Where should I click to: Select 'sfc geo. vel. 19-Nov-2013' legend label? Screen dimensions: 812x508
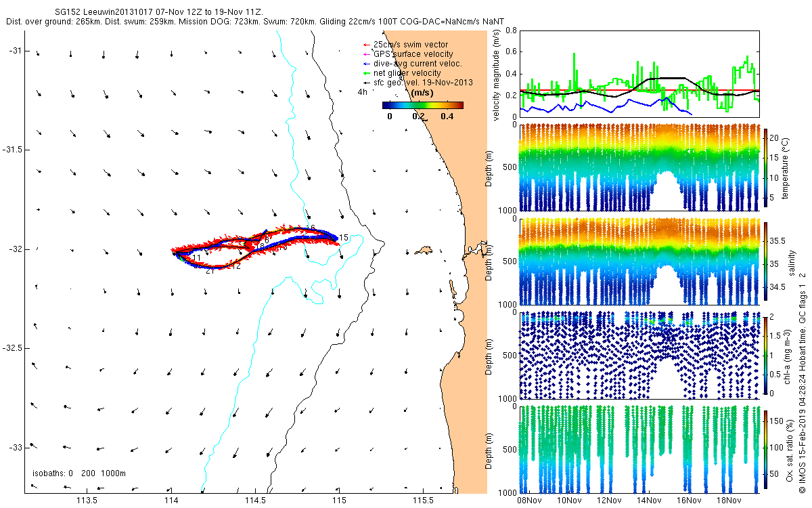coord(423,83)
